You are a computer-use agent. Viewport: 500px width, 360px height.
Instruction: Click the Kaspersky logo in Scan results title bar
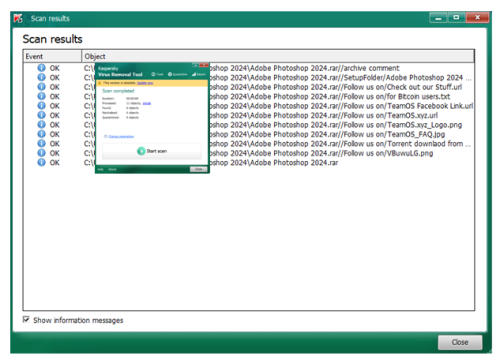tap(18, 18)
